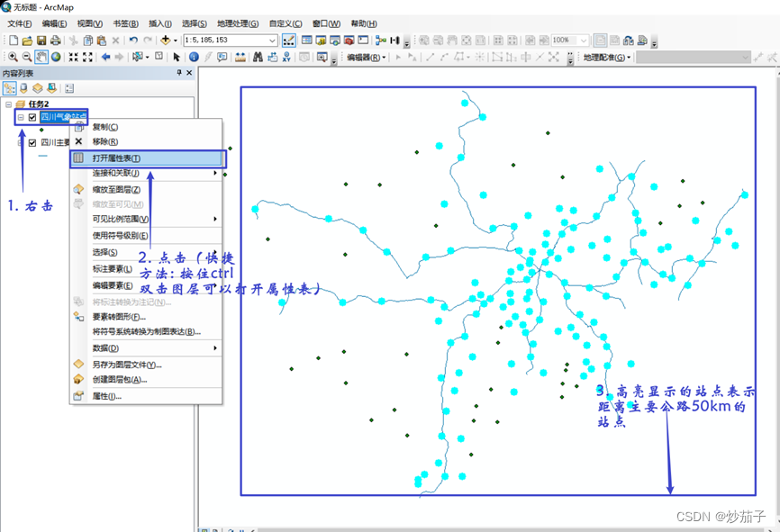Select the Zoom In magnifier tool
The width and height of the screenshot is (780, 532).
coord(13,58)
